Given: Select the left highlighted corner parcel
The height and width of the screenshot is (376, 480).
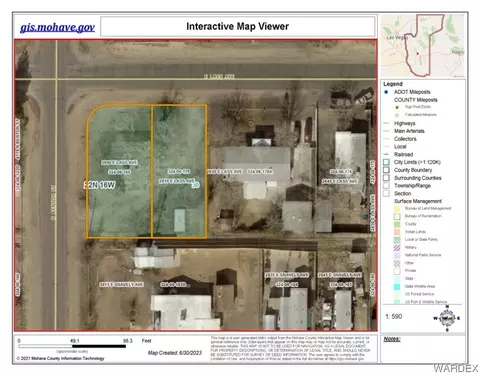Looking at the screenshot, I should click(x=119, y=172).
